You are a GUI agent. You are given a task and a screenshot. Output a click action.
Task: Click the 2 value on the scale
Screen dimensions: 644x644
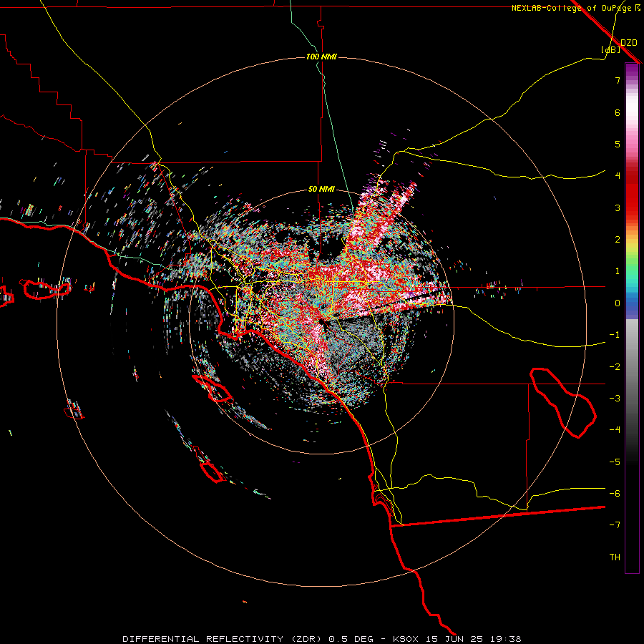click(618, 240)
